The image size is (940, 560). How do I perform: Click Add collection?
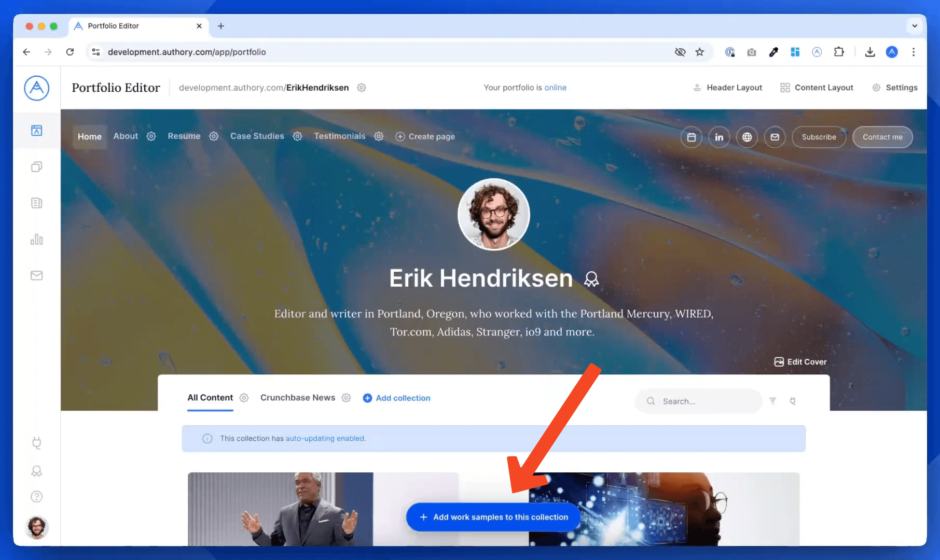pos(397,398)
